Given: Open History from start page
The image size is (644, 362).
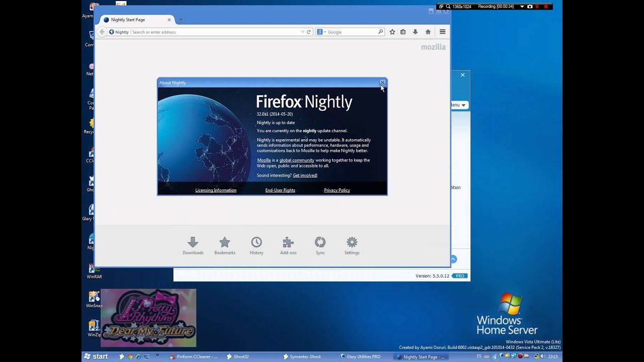Looking at the screenshot, I should [257, 246].
